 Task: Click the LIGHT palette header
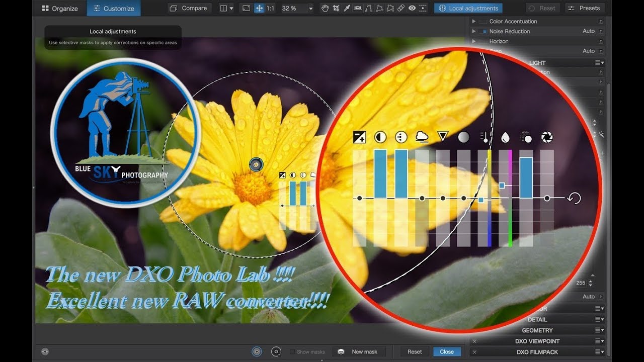537,63
